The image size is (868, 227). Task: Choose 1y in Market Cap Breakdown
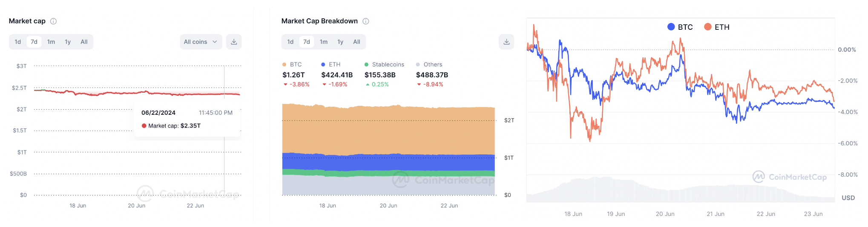(x=340, y=42)
